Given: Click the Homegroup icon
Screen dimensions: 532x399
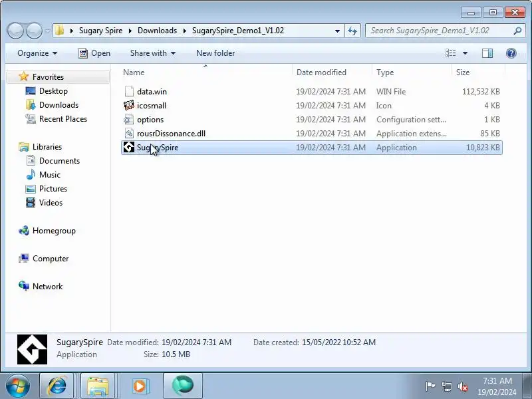Looking at the screenshot, I should (x=24, y=231).
